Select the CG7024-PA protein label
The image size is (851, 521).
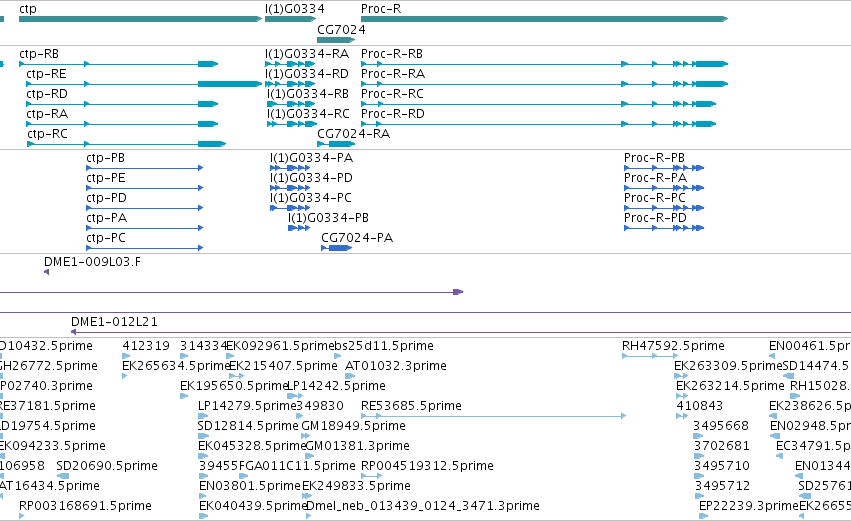pos(357,238)
